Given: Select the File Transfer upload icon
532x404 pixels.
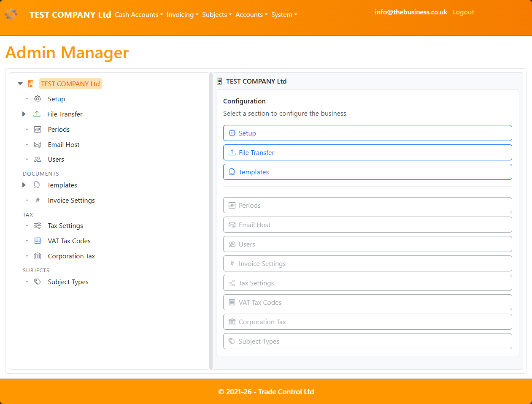Looking at the screenshot, I should (37, 114).
